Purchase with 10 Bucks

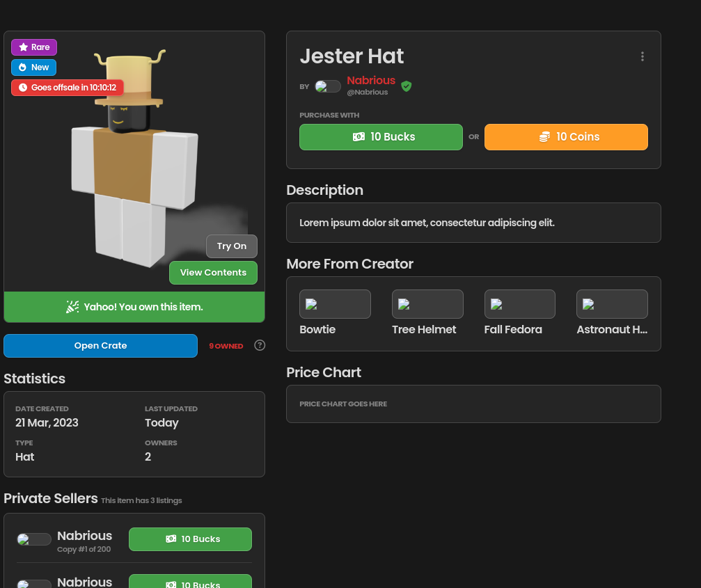click(381, 137)
